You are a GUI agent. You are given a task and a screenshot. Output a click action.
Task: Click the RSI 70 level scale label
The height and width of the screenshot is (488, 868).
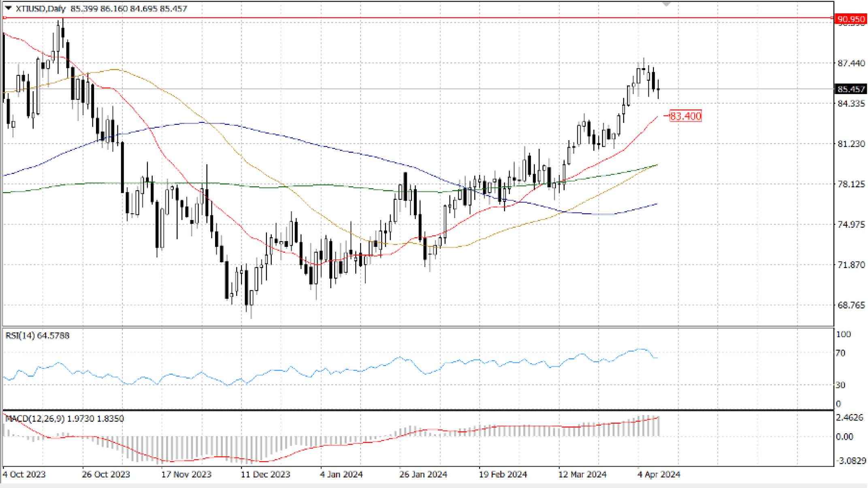point(840,353)
